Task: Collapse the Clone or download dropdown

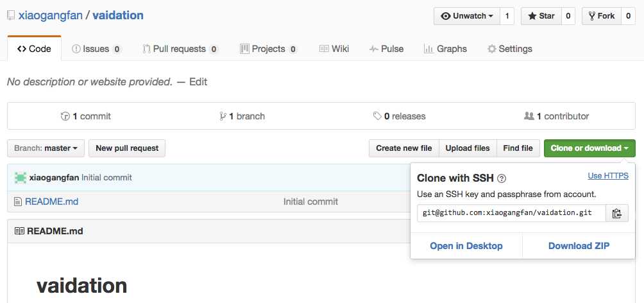Action: pyautogui.click(x=589, y=148)
